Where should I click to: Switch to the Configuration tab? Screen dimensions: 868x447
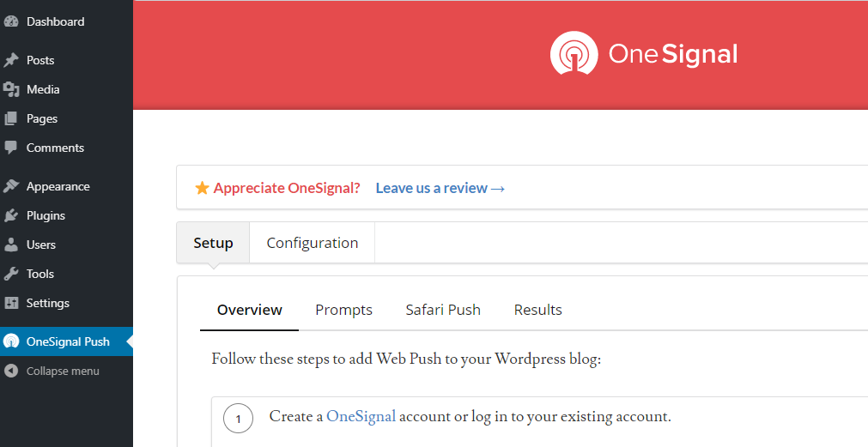point(313,243)
